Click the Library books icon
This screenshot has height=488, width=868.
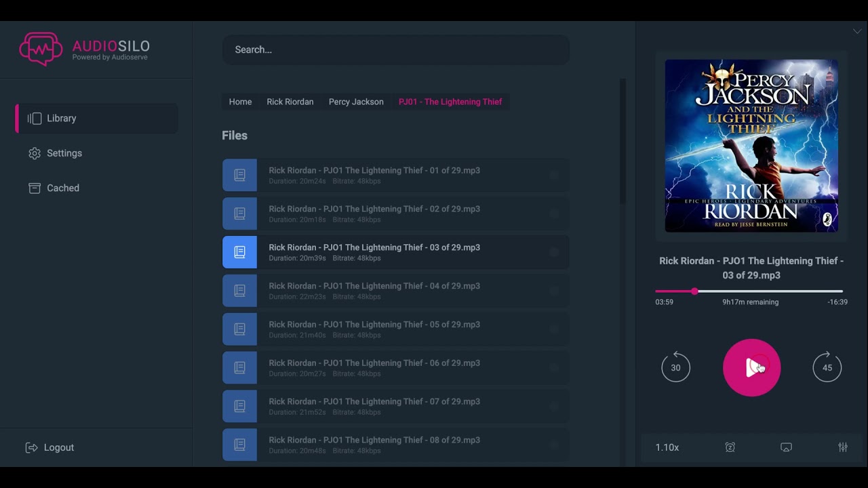(x=35, y=118)
